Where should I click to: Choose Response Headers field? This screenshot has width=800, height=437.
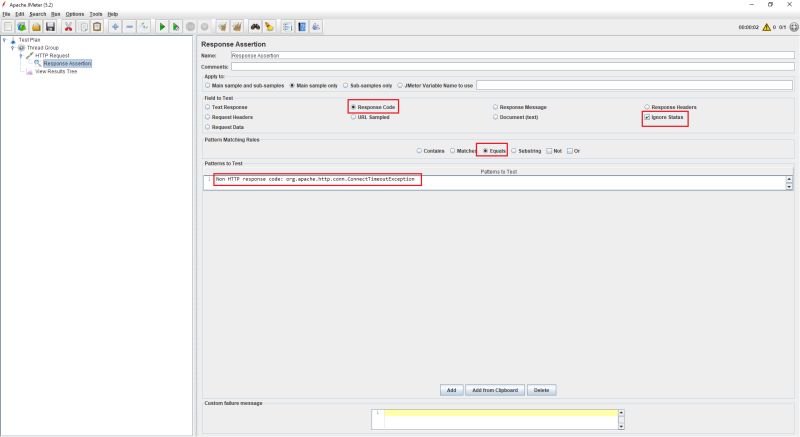tap(670, 107)
